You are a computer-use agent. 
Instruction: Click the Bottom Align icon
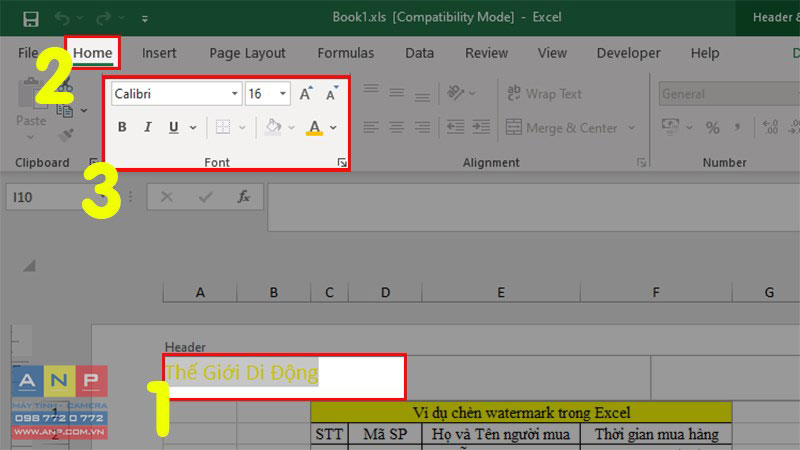coord(422,96)
